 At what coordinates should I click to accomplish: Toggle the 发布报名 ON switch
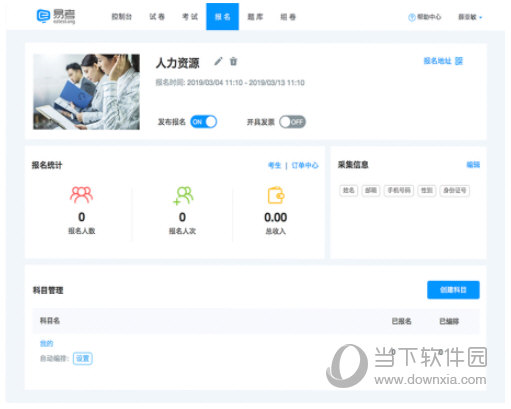pos(204,122)
